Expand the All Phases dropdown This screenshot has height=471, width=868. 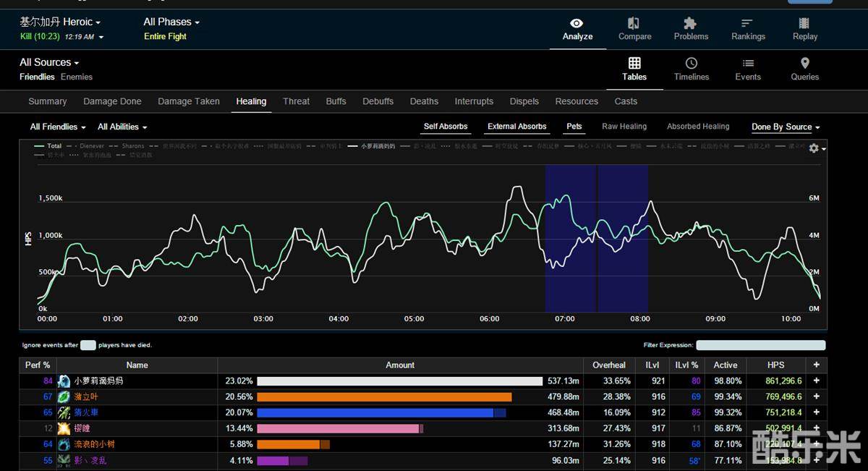coord(171,22)
